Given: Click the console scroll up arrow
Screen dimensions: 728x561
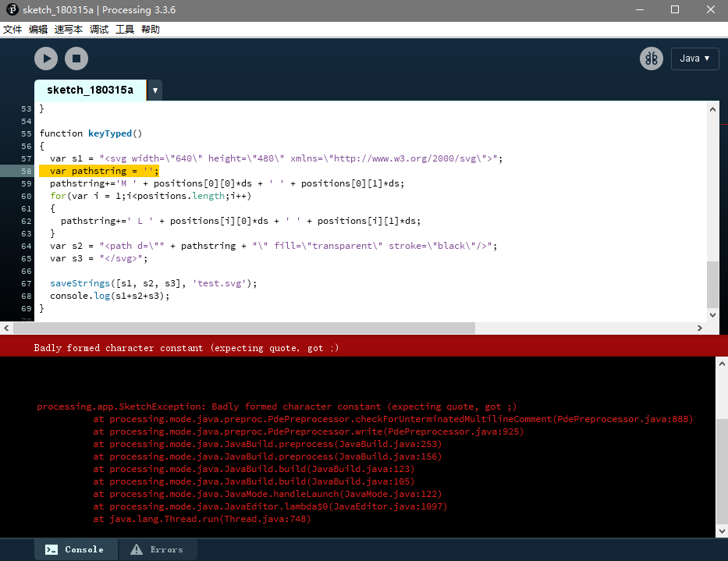Looking at the screenshot, I should point(722,364).
